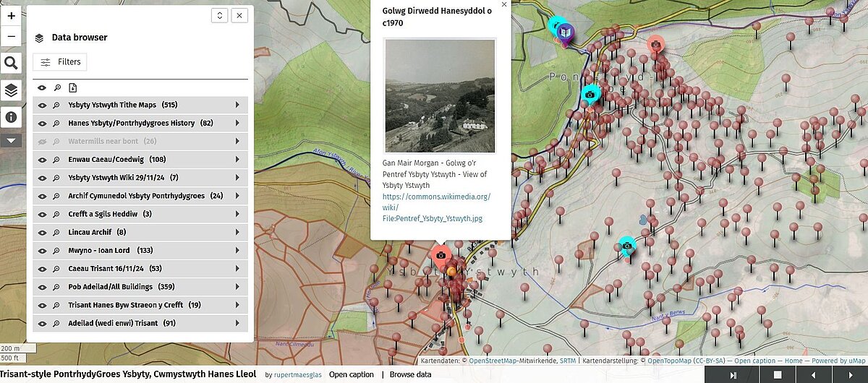Open Browse data in bottom bar

tap(410, 374)
